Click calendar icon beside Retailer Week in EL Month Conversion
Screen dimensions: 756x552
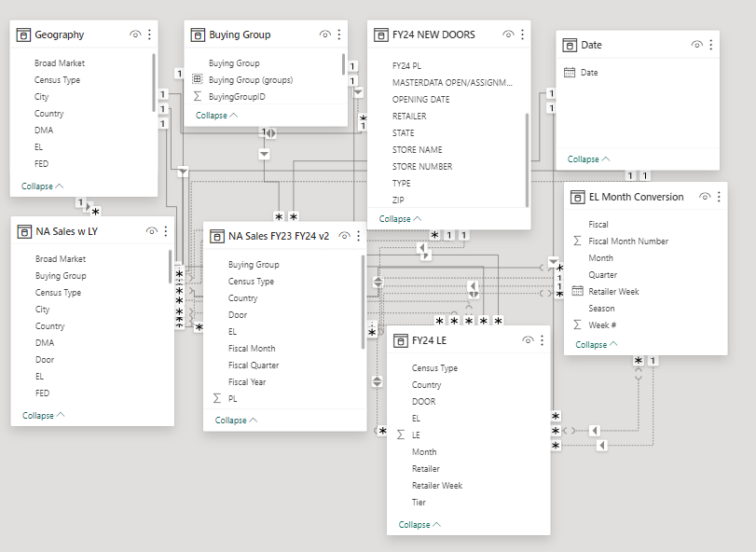577,291
